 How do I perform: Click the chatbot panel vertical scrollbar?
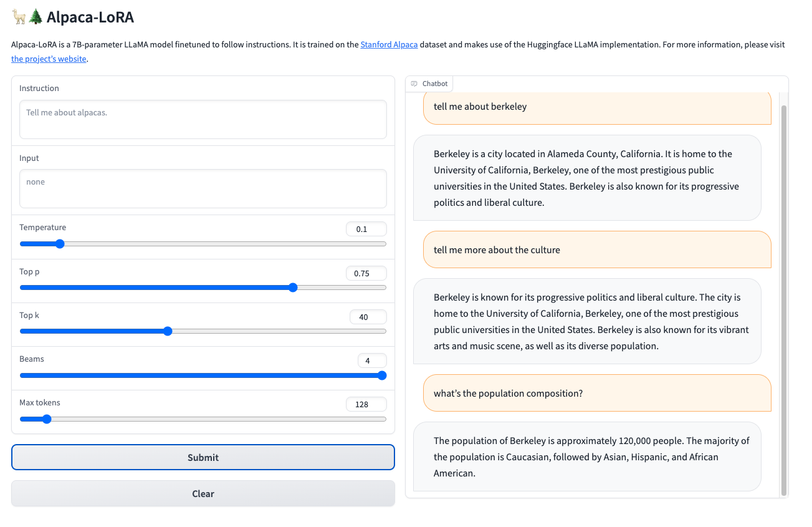coord(784,299)
